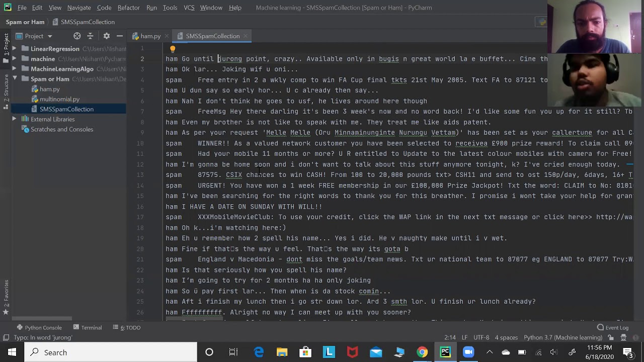Open Google Chrome from taskbar

422,352
